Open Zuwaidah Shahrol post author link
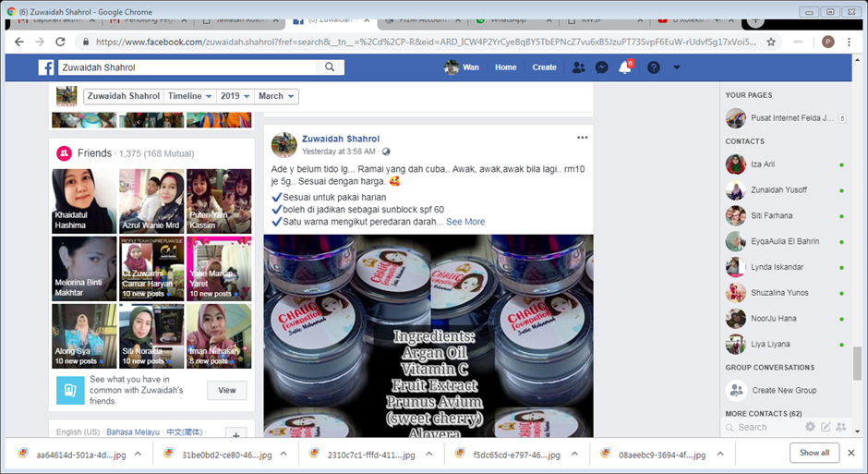Image resolution: width=868 pixels, height=474 pixels. 341,139
